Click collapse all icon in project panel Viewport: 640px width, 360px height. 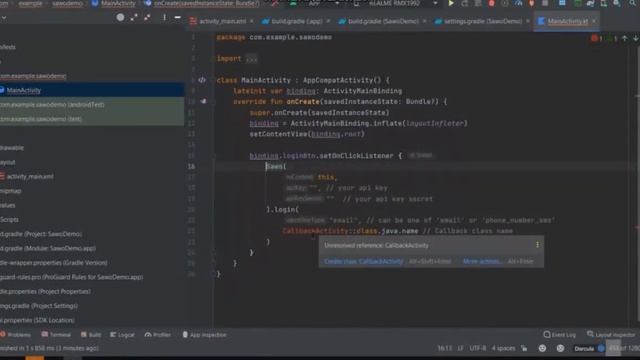[147, 18]
